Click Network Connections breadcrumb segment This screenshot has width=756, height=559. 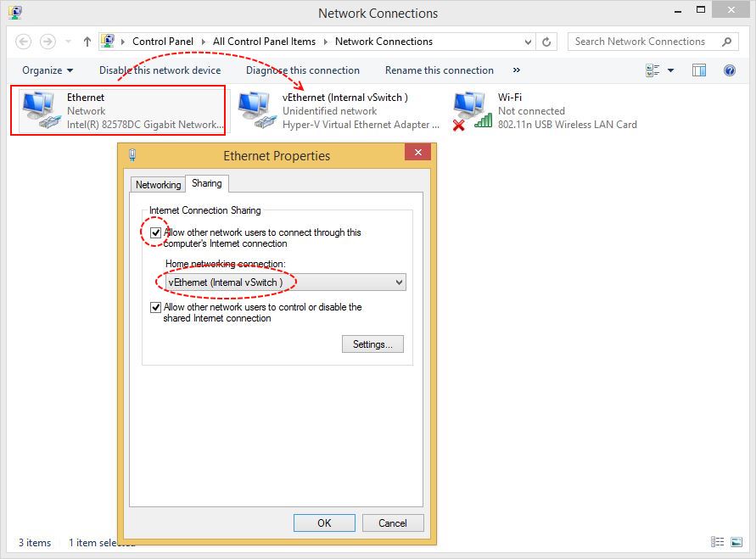384,42
